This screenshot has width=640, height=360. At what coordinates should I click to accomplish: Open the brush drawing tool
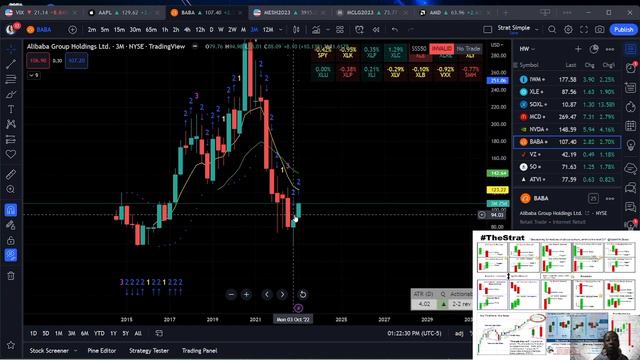(x=11, y=95)
